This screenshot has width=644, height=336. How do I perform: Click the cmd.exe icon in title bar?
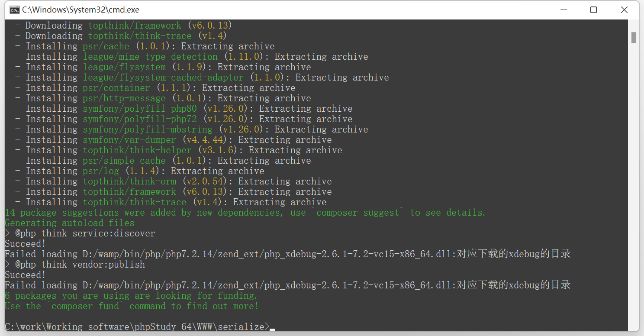14,10
